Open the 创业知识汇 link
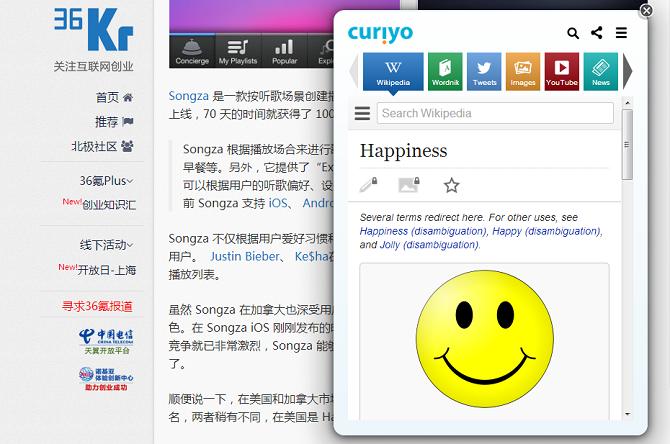Screen dimensions: 670x444 pos(109,205)
